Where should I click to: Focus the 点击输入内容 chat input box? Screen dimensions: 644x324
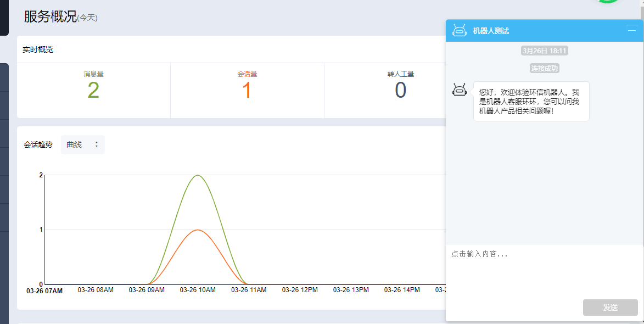[544, 269]
